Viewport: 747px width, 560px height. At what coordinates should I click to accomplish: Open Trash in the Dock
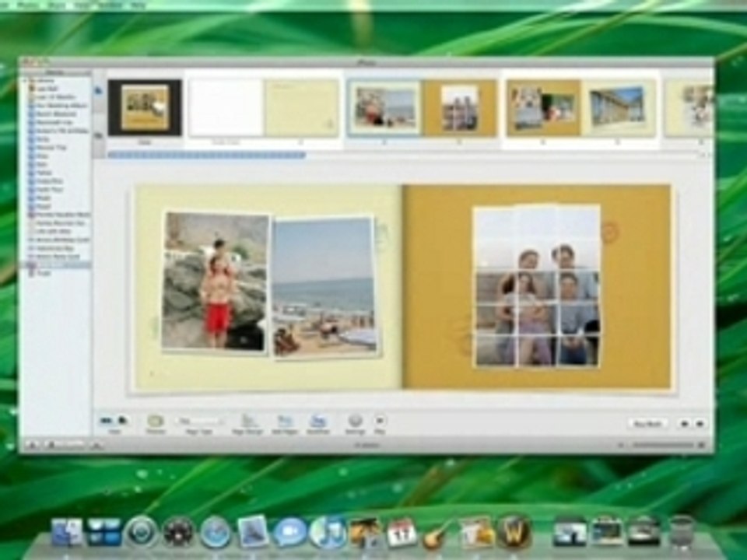[x=682, y=531]
